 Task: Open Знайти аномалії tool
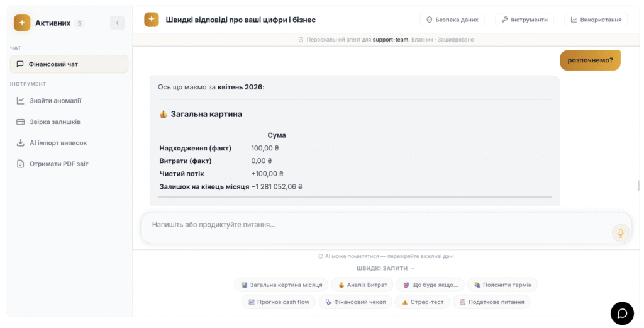tap(55, 101)
